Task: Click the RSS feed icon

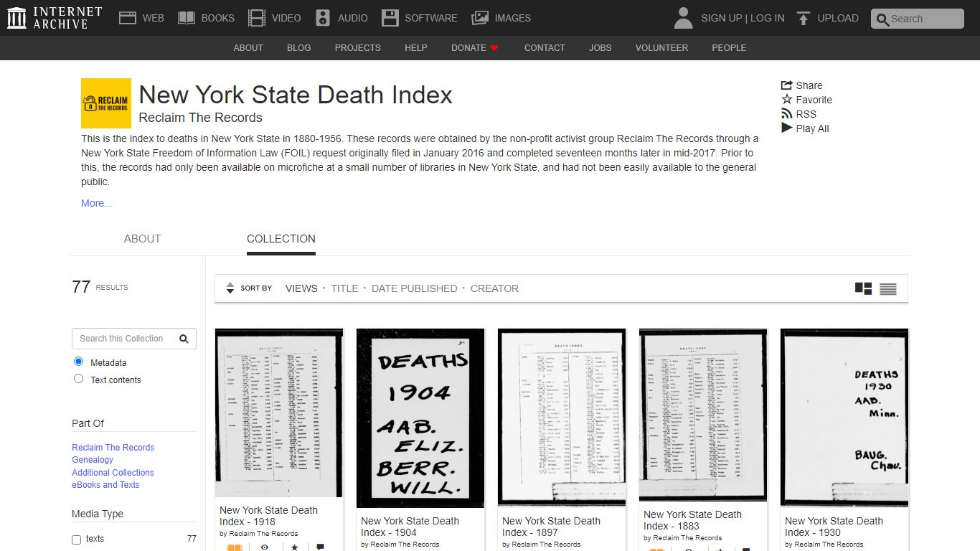Action: (x=787, y=114)
